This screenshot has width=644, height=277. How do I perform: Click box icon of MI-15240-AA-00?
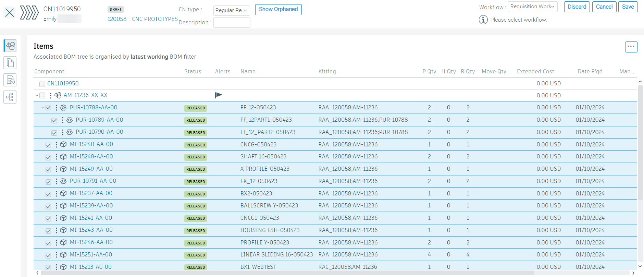(x=63, y=144)
